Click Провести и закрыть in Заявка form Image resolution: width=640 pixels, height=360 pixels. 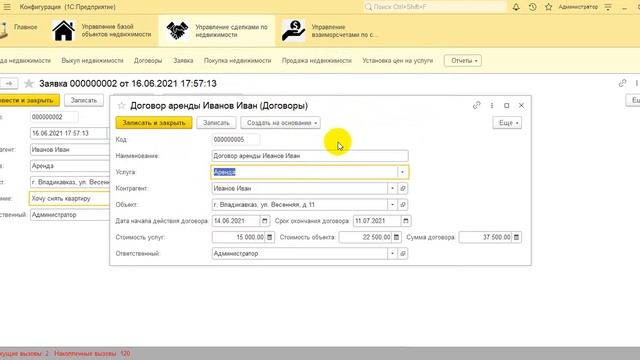click(30, 100)
